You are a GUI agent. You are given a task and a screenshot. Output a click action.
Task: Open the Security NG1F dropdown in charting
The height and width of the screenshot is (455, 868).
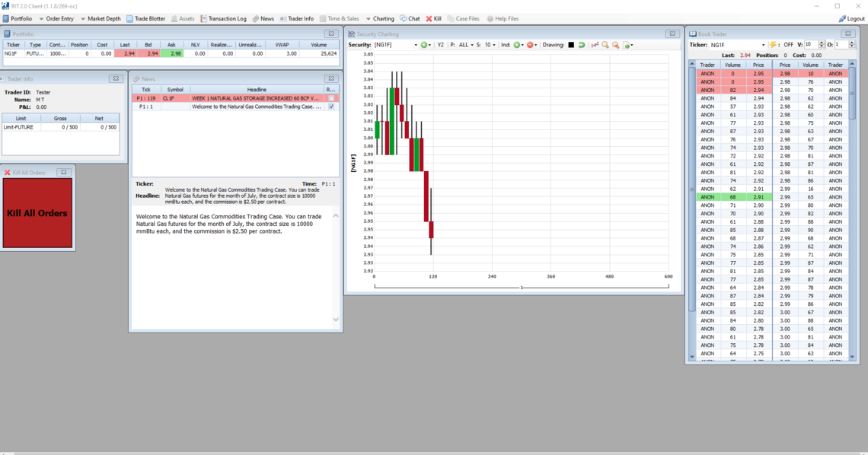point(415,45)
